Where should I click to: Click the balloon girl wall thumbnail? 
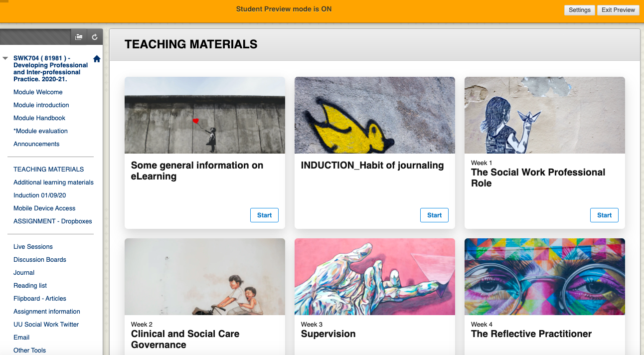click(x=205, y=115)
